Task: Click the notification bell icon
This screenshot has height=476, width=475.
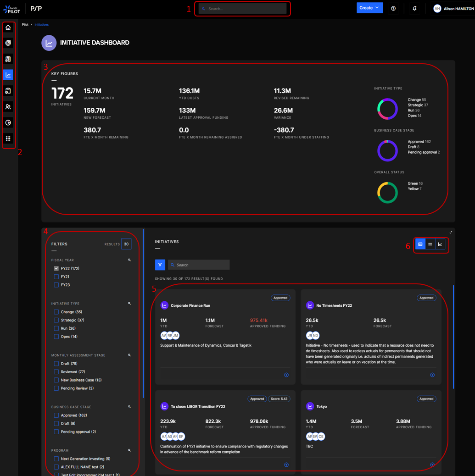Action: (x=414, y=8)
